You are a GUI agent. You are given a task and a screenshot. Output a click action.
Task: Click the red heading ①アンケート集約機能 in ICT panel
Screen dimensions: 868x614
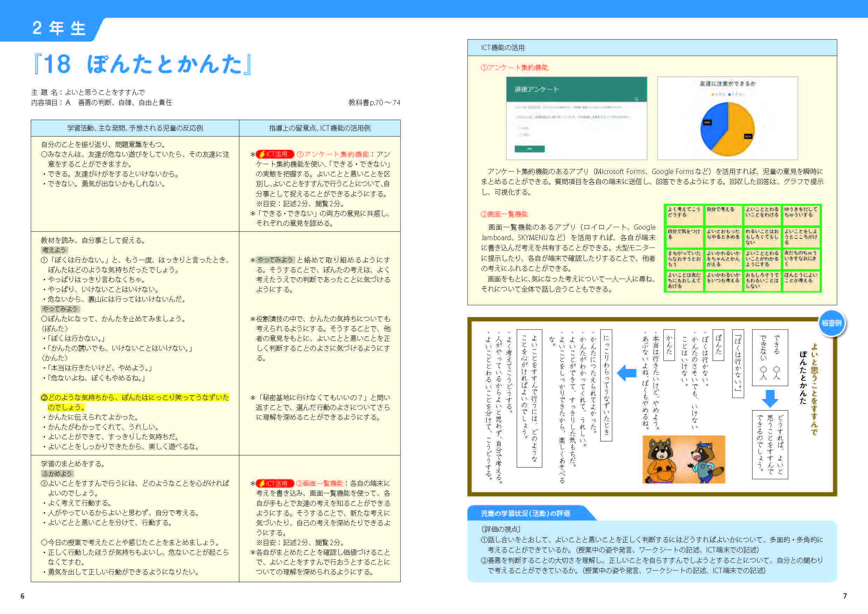click(x=514, y=68)
